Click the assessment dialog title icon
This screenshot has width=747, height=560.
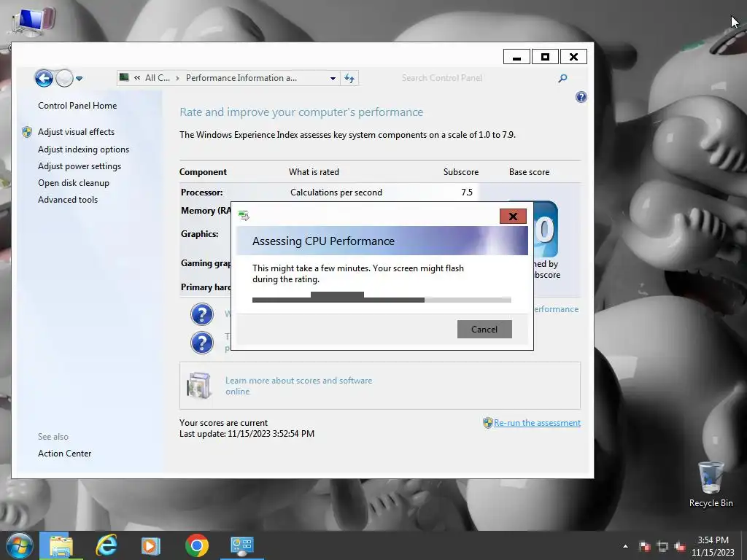pos(244,216)
